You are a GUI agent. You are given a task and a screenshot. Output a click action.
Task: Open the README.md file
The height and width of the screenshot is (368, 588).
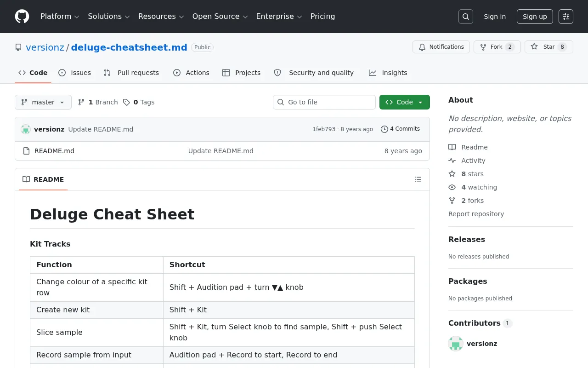point(54,151)
